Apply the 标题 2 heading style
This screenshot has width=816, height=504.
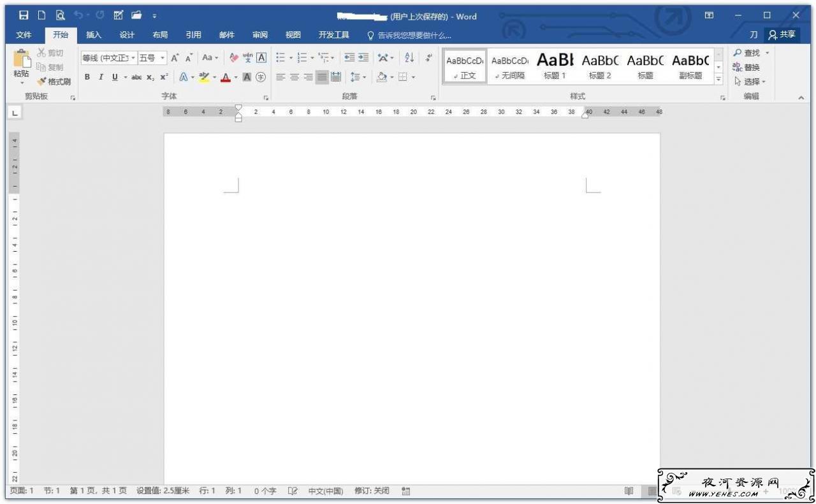coord(600,66)
